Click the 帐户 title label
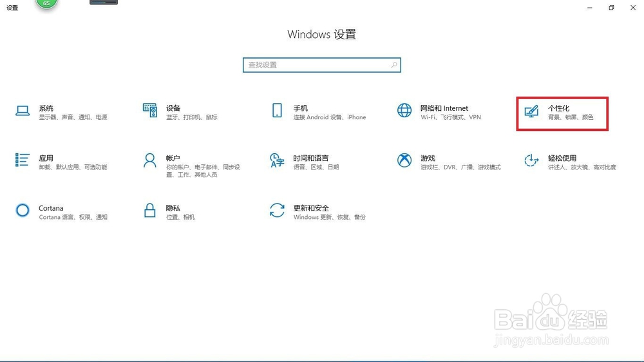The image size is (644, 362). (173, 158)
